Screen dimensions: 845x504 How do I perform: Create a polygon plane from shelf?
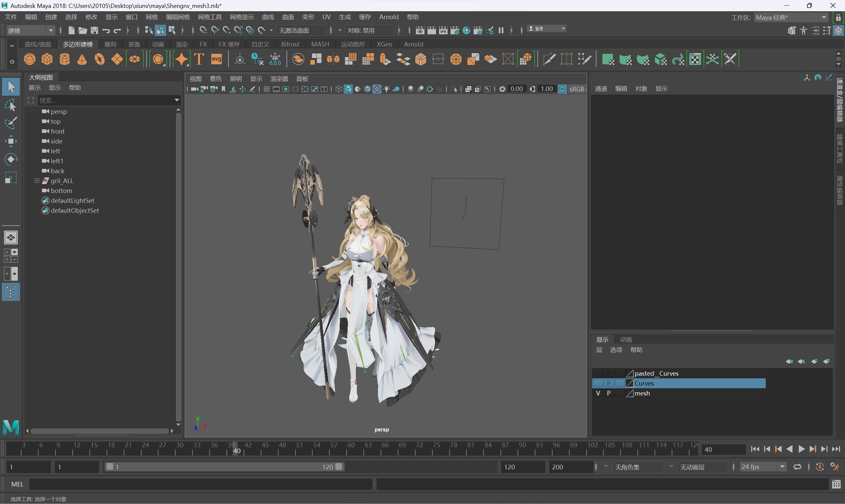pyautogui.click(x=117, y=59)
